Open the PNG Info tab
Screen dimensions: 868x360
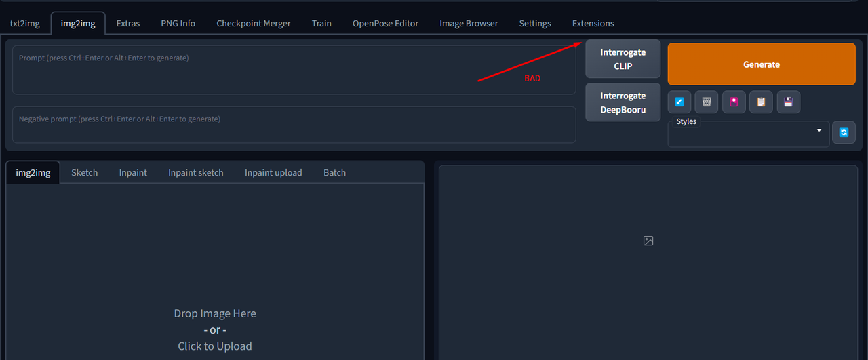point(178,23)
